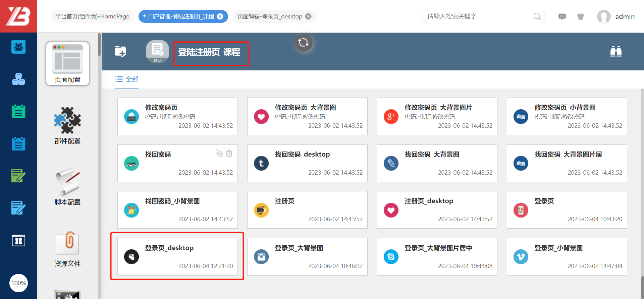The width and height of the screenshot is (644, 299).
Task: Click the Vimeo icon on 登录页_小背景图
Action: click(x=521, y=257)
